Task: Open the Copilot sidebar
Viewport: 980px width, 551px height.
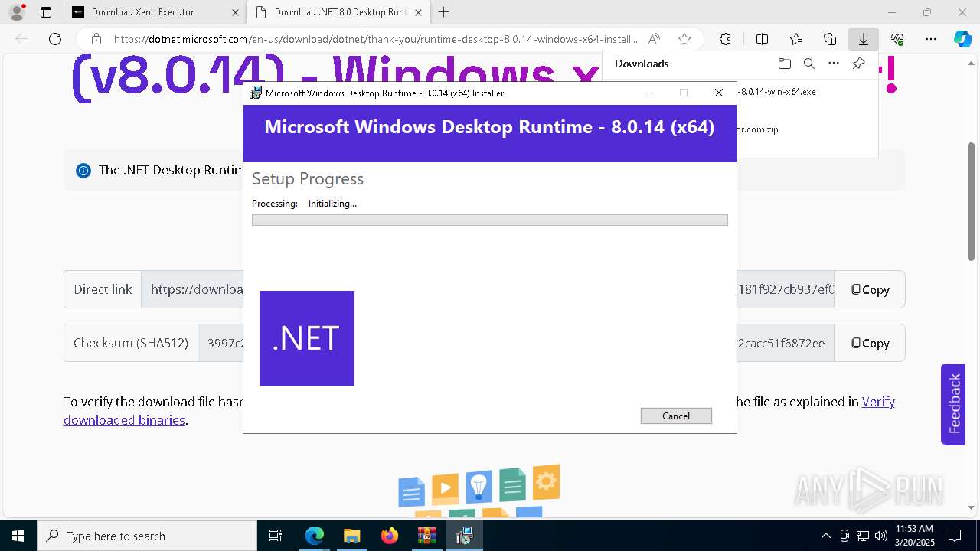Action: pos(962,39)
